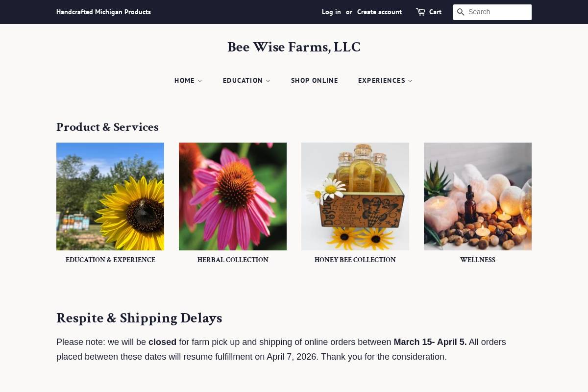Open the EDUCATION & EXPERIENCE collection link
This screenshot has width=588, height=392.
(110, 260)
